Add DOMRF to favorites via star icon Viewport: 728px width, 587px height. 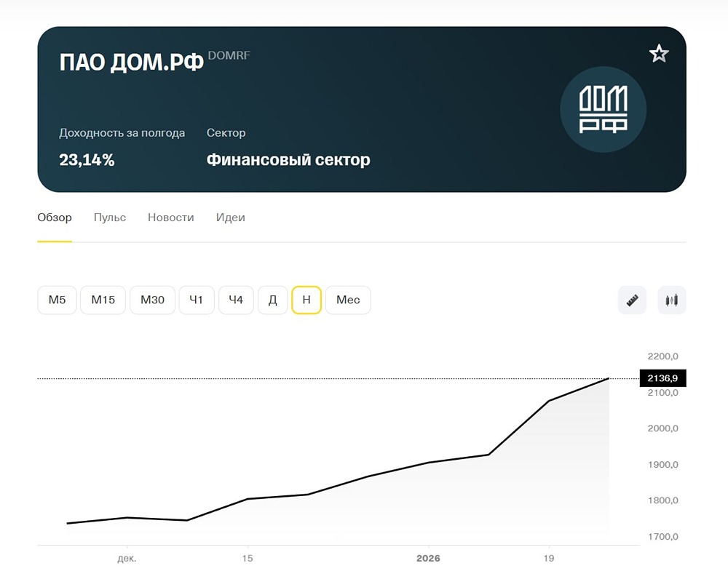[659, 53]
